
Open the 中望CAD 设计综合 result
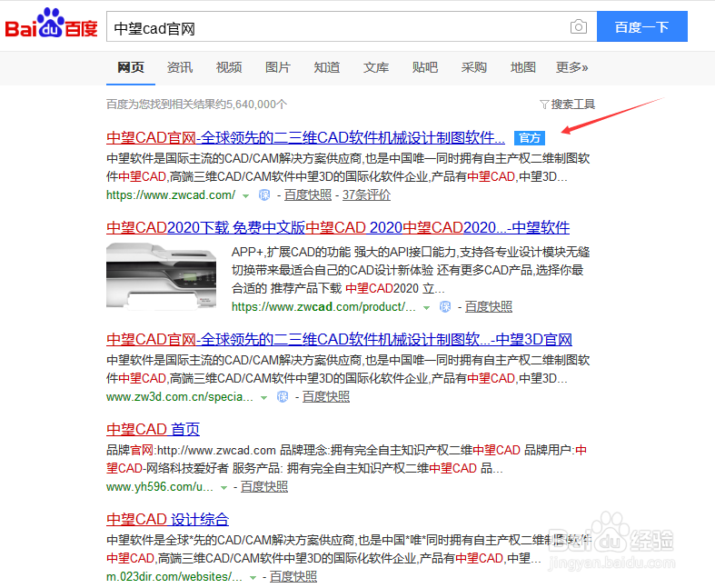click(167, 519)
